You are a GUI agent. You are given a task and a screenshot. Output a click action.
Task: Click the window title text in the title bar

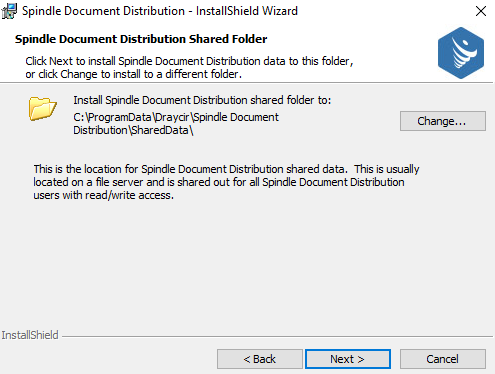(x=160, y=11)
